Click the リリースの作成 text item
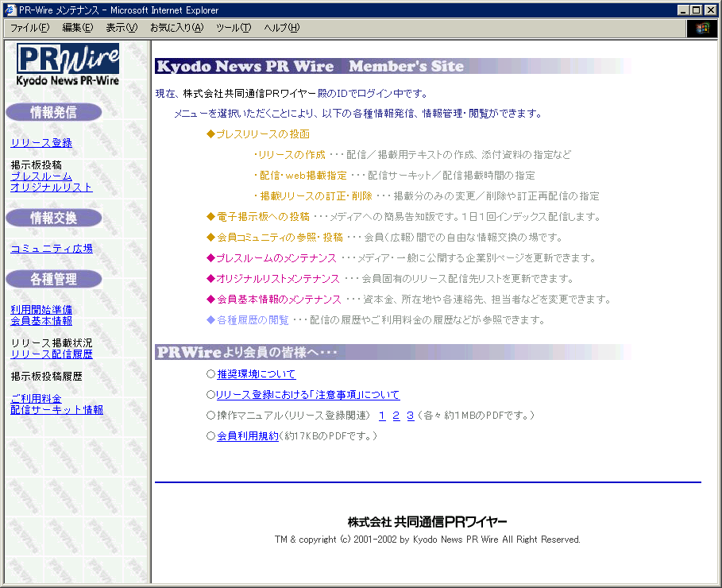 (x=289, y=155)
